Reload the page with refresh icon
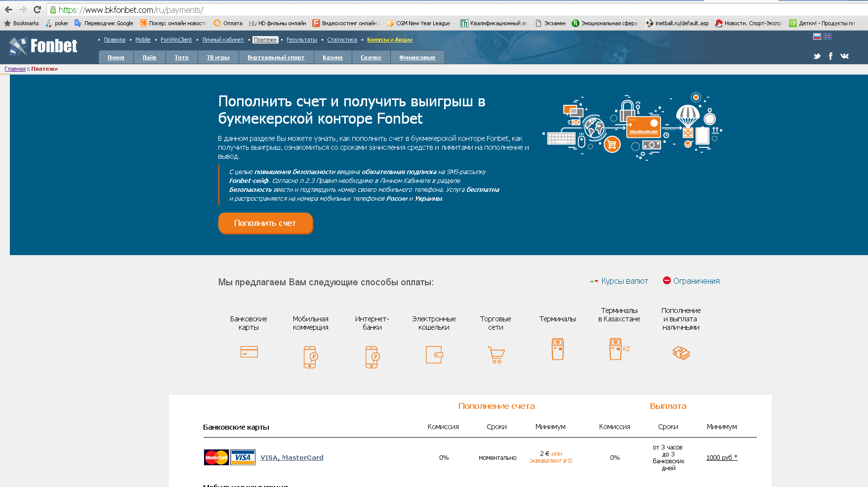 click(37, 9)
